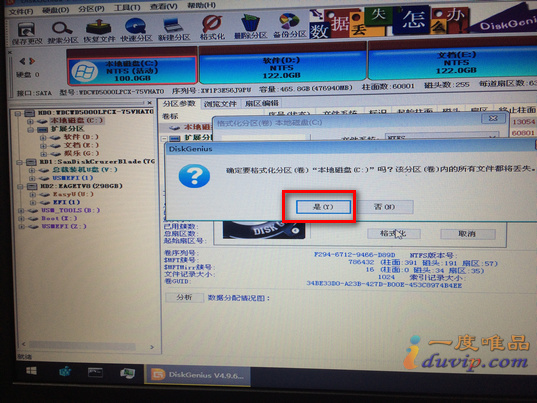The height and width of the screenshot is (403, 537).
Task: Confirm the format by clicking 是(Y)
Action: (323, 207)
